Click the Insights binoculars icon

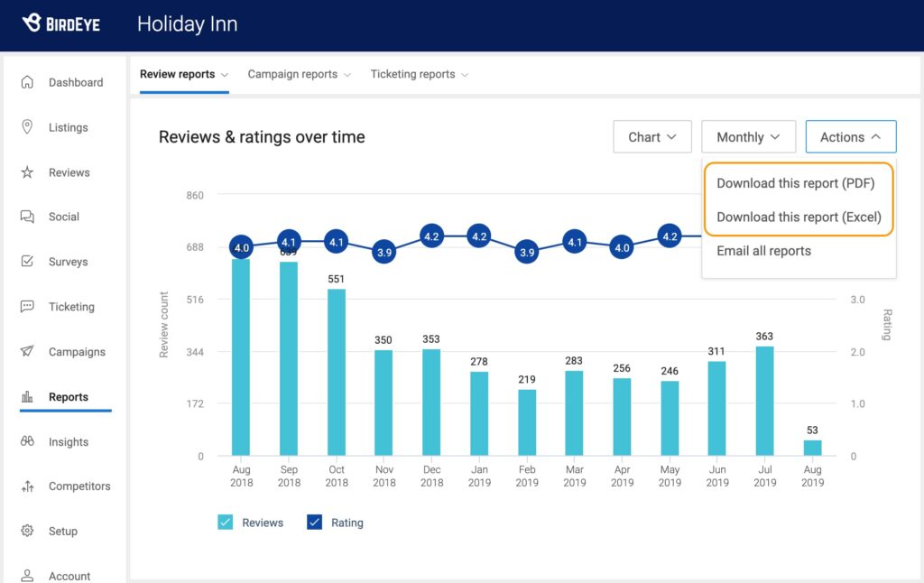[27, 441]
